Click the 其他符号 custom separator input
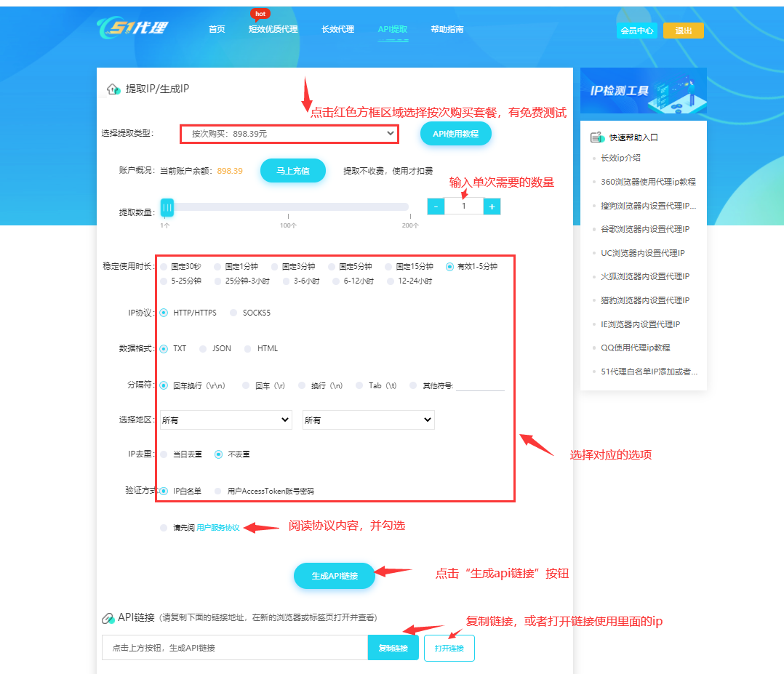The width and height of the screenshot is (784, 674). 480,385
